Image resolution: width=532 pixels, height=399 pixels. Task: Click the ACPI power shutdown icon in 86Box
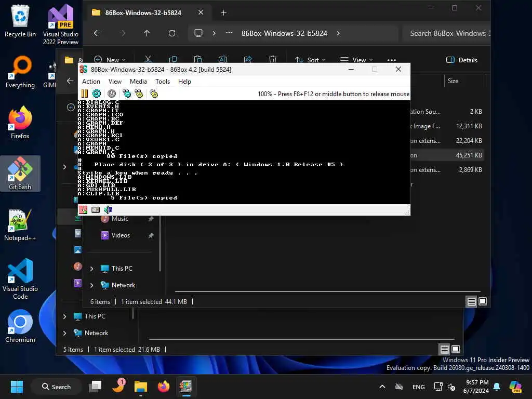[x=112, y=94]
